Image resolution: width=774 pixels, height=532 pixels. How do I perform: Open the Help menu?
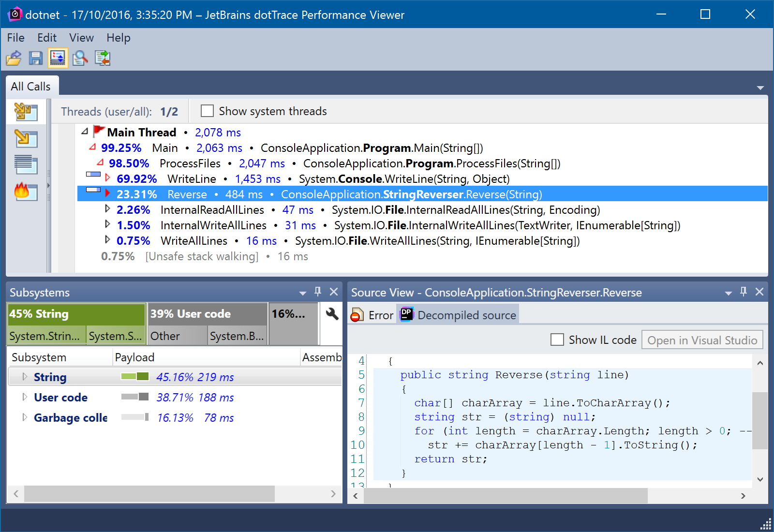pyautogui.click(x=119, y=38)
